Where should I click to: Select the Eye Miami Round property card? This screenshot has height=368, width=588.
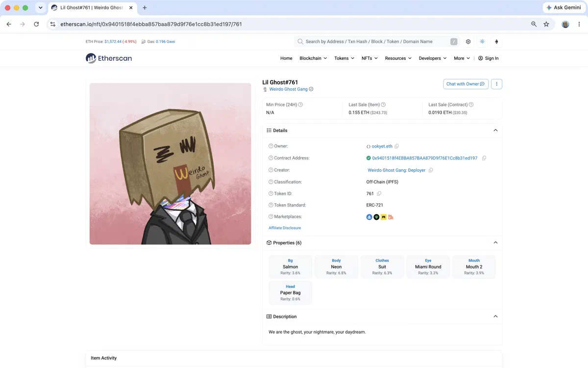click(428, 267)
